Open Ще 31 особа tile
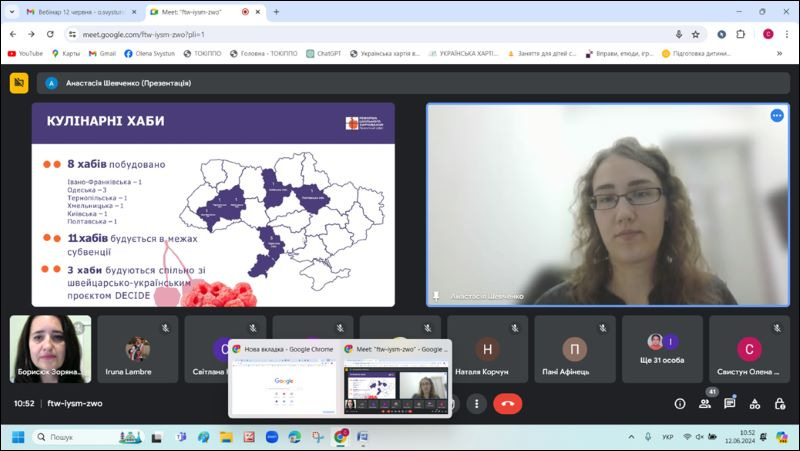 coord(662,349)
